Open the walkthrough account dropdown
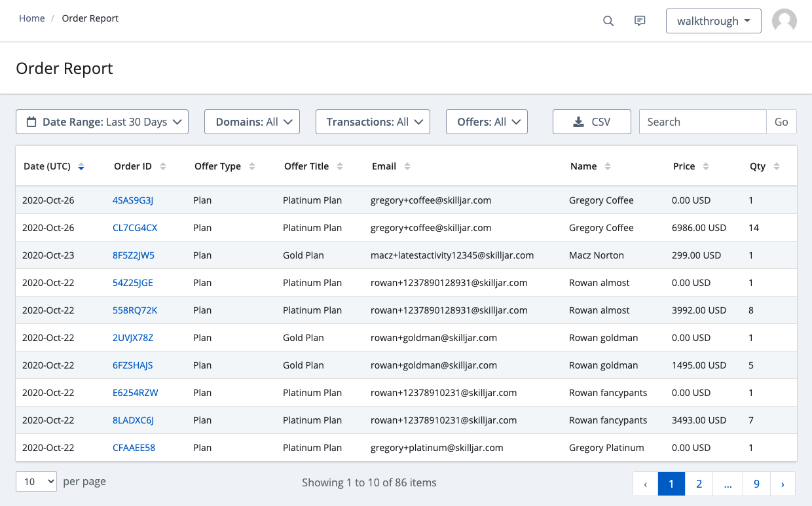The width and height of the screenshot is (812, 506). pos(714,21)
